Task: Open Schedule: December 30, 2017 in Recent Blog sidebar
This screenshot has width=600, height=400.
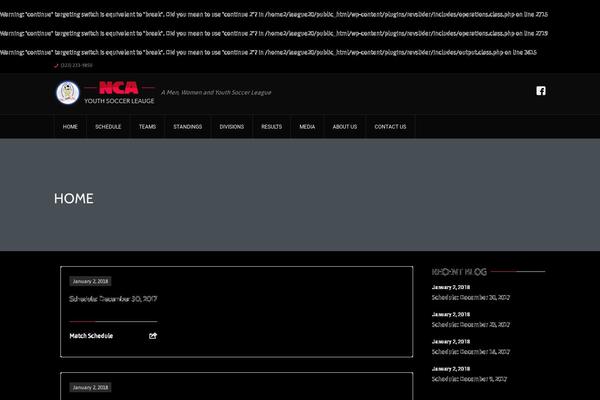Action: (471, 297)
